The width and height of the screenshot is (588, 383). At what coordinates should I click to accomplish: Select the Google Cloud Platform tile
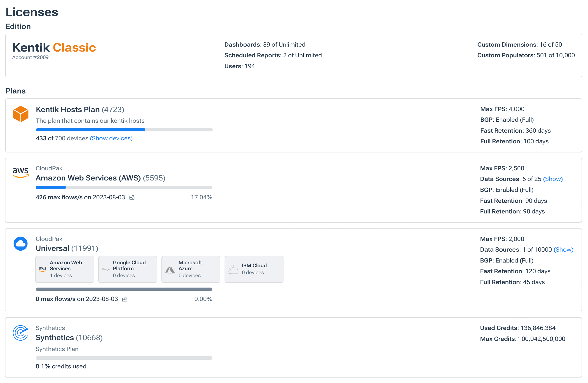pos(128,269)
